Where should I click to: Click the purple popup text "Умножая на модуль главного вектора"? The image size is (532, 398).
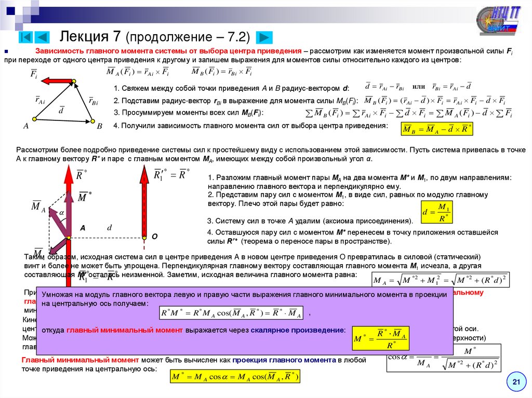tap(244, 299)
